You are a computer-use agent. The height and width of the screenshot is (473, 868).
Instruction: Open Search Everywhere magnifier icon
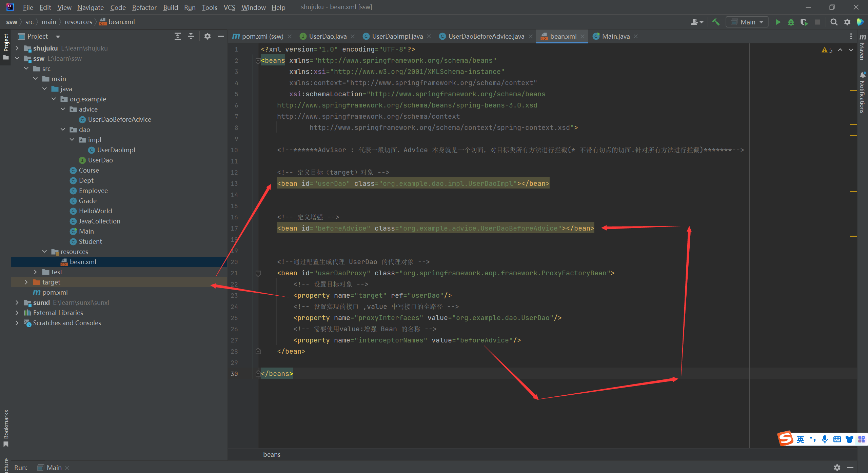(834, 22)
